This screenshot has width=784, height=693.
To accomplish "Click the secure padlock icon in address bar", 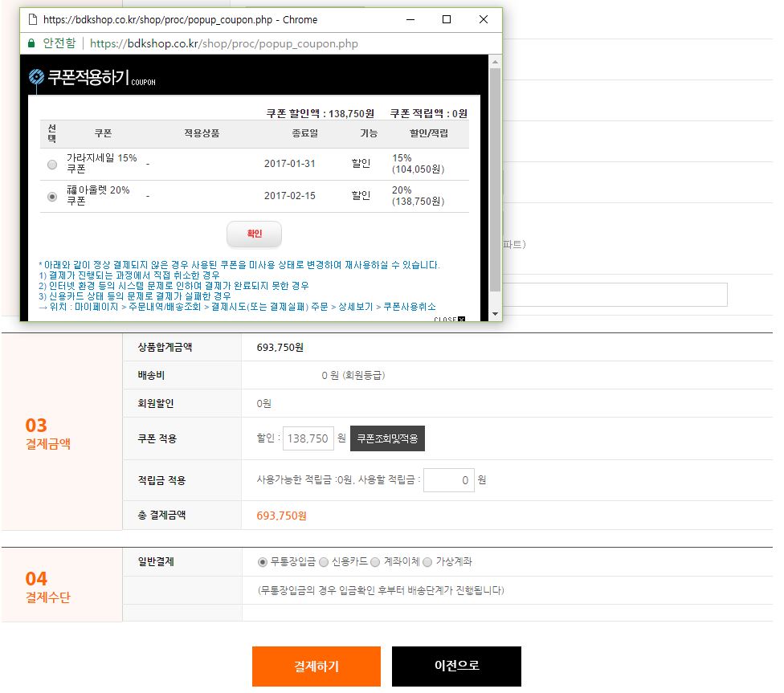I will [x=32, y=43].
